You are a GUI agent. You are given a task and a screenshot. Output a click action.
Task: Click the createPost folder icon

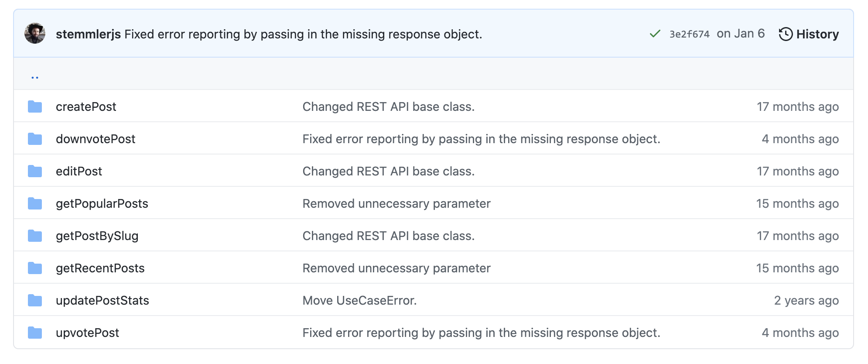pos(35,106)
